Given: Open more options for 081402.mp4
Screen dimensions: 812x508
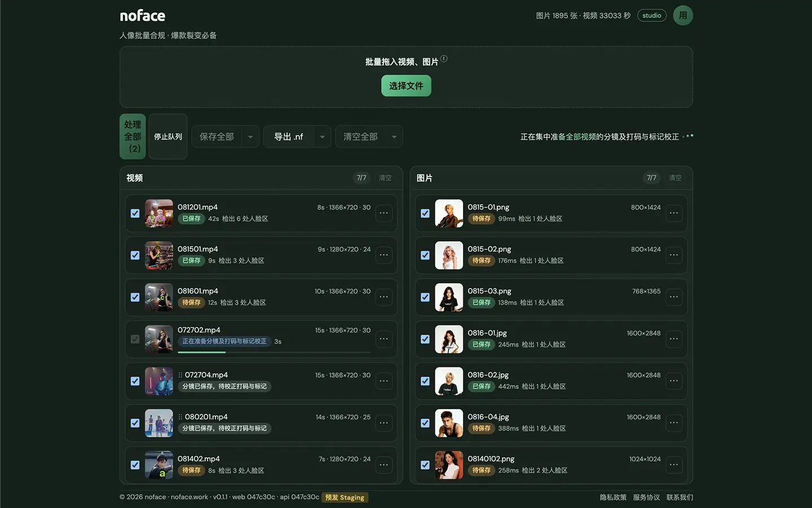Looking at the screenshot, I should click(x=384, y=465).
